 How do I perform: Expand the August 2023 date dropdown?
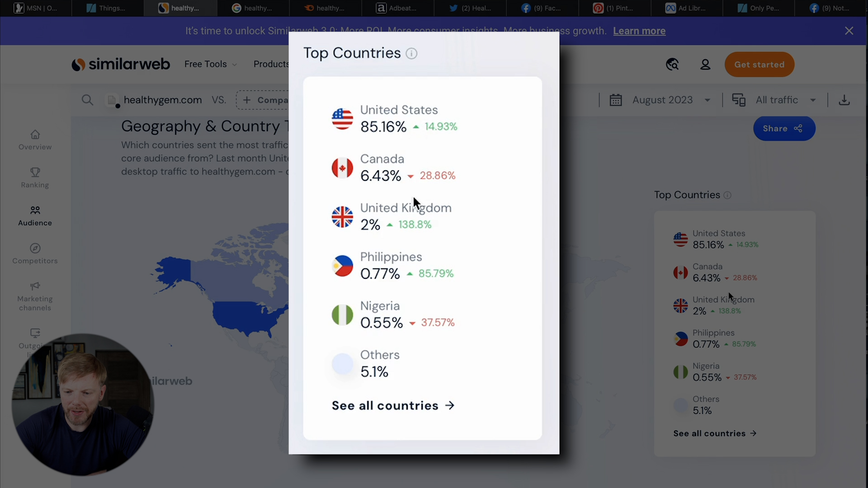[x=662, y=100]
